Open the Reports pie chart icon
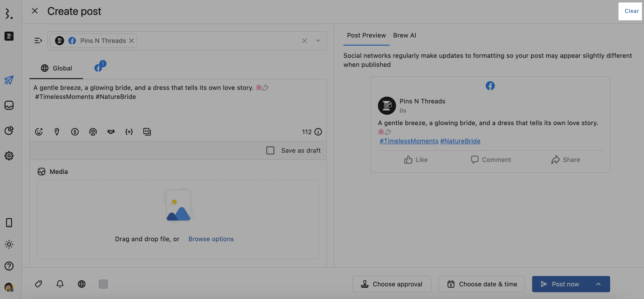The width and height of the screenshot is (644, 299). (x=9, y=130)
